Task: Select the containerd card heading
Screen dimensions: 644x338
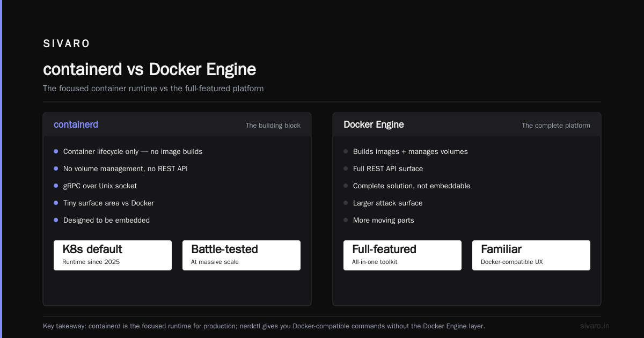Action: pyautogui.click(x=76, y=124)
